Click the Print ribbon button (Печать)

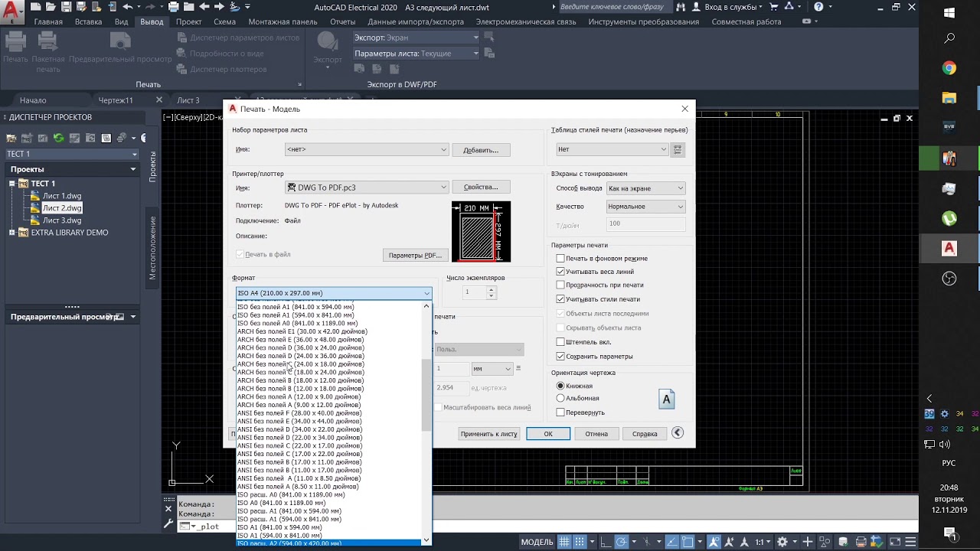(x=15, y=47)
